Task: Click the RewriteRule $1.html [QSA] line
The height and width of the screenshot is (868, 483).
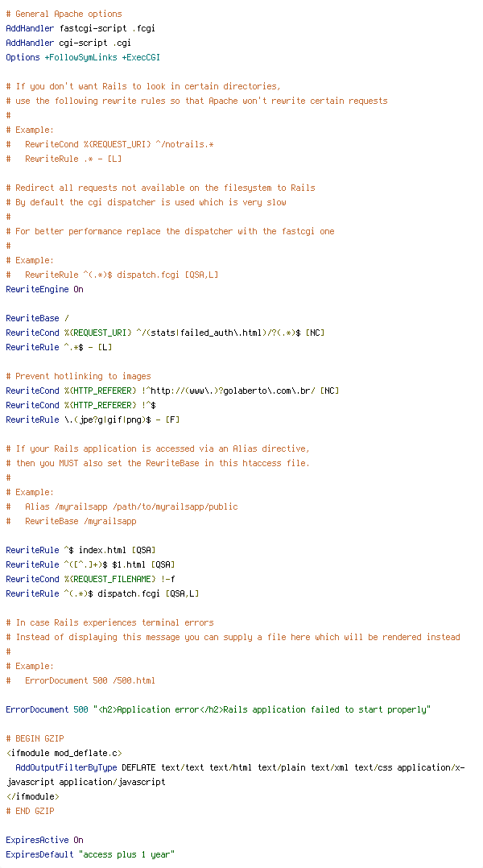Action: tap(90, 564)
